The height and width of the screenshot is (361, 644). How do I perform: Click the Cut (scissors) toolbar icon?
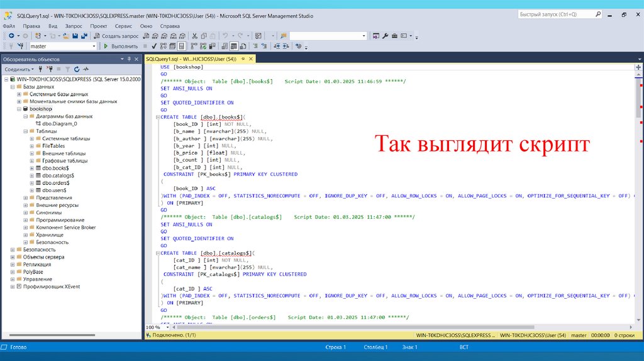(195, 36)
